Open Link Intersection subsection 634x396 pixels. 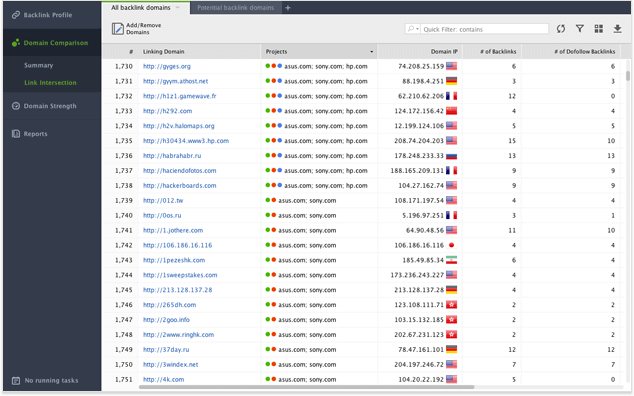point(50,83)
